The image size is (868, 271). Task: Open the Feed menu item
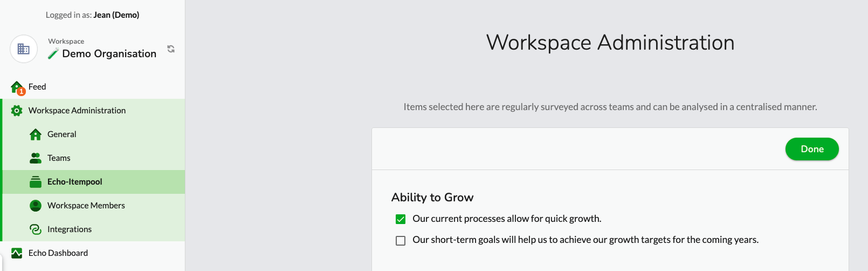[93, 87]
